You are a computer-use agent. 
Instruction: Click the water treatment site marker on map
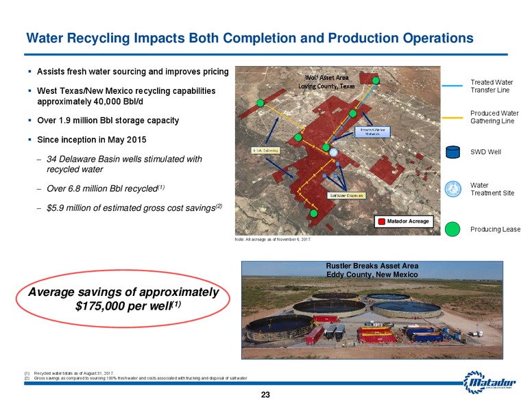334,152
